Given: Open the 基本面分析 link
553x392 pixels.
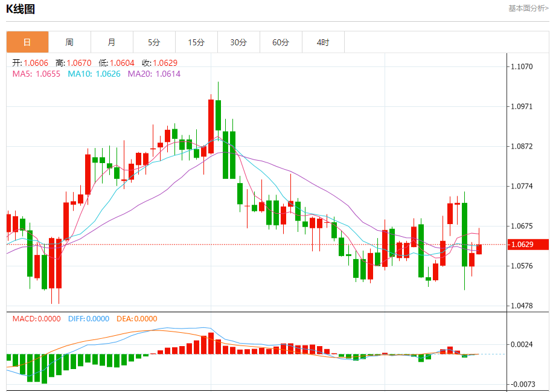Looking at the screenshot, I should tap(528, 8).
